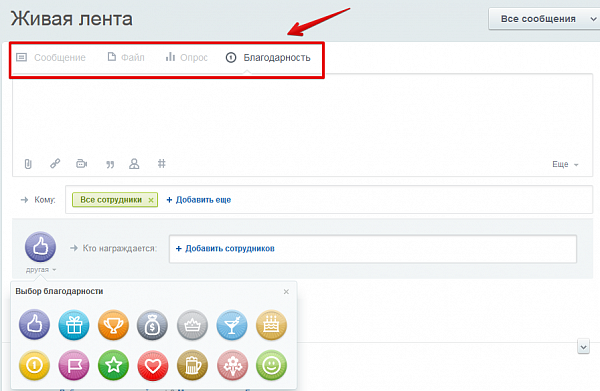Screen dimensions: 600x391
Task: Insert a link with the chain icon
Action: pos(55,164)
